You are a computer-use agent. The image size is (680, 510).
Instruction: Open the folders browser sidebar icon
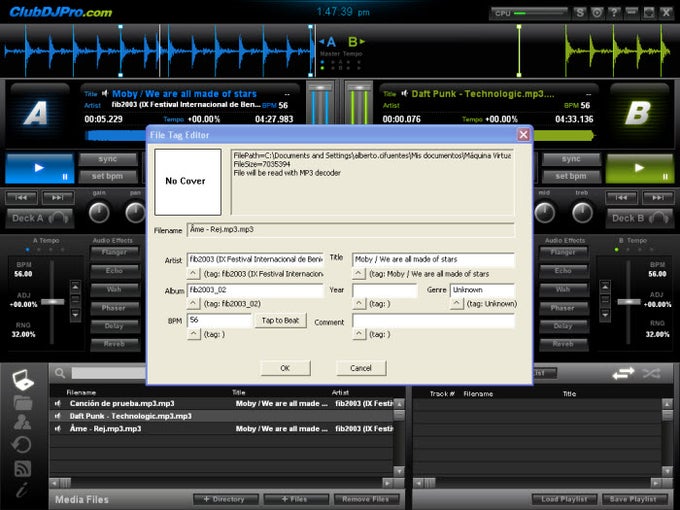click(23, 402)
